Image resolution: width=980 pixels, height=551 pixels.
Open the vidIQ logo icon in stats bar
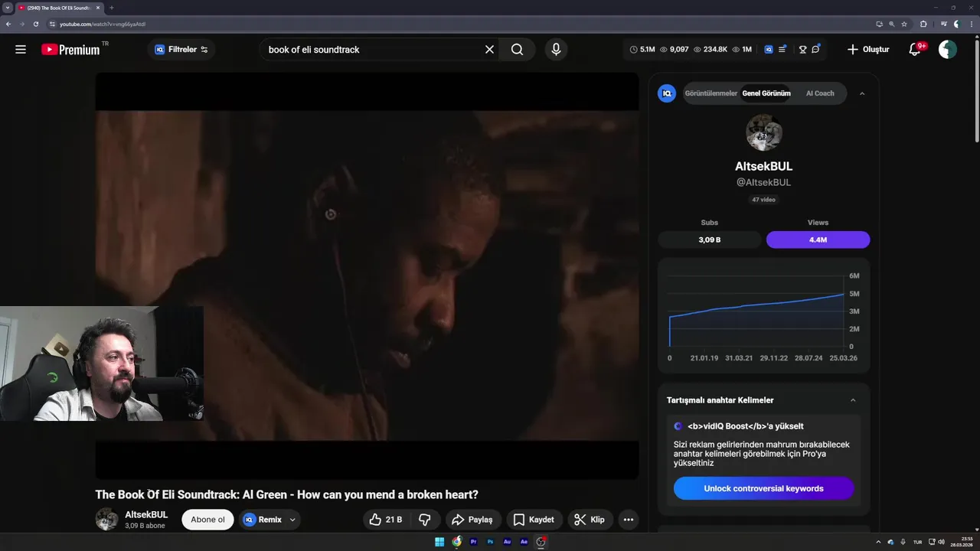pyautogui.click(x=769, y=50)
